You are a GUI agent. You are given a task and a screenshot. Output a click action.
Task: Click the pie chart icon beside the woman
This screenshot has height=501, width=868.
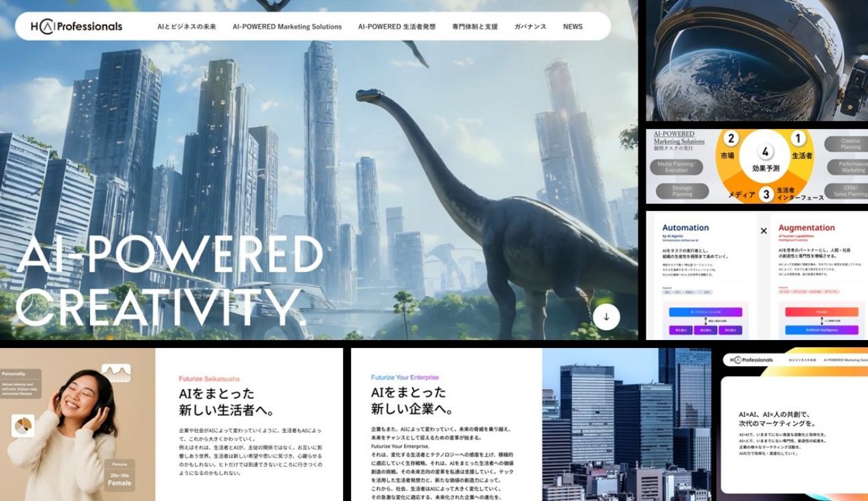[23, 426]
